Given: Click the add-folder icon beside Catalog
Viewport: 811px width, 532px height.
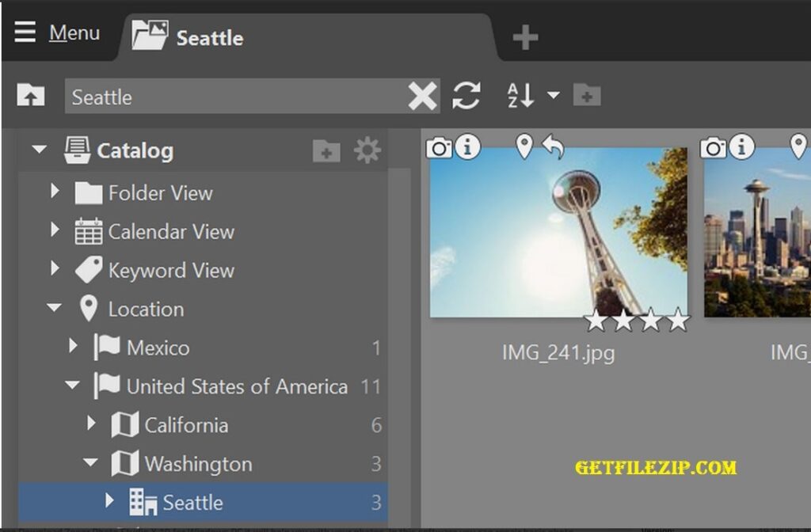Looking at the screenshot, I should click(328, 150).
